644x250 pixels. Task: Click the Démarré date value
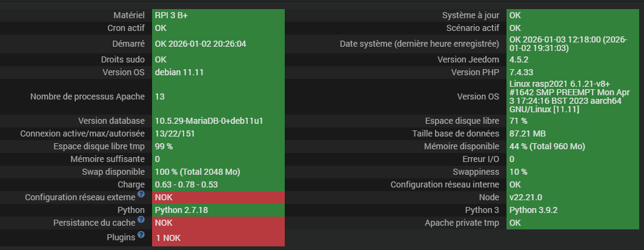200,44
